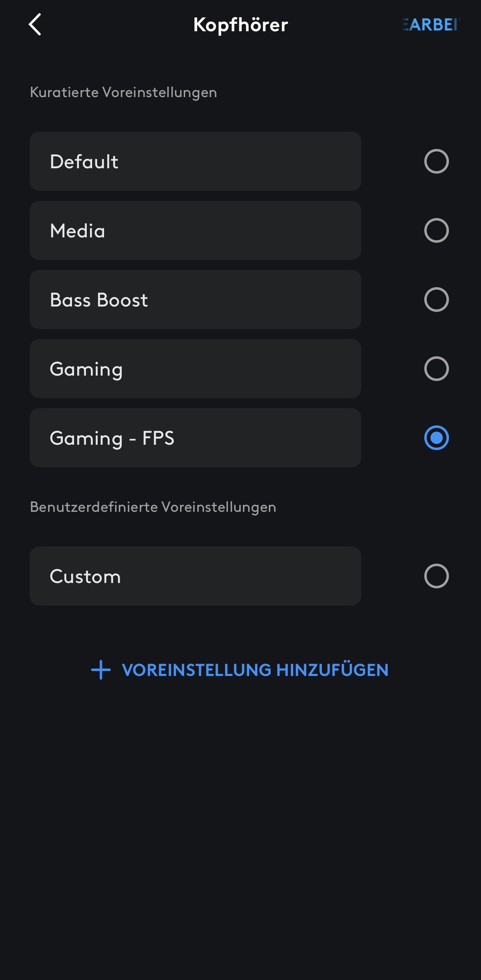Open the Gaming preset card

point(195,369)
